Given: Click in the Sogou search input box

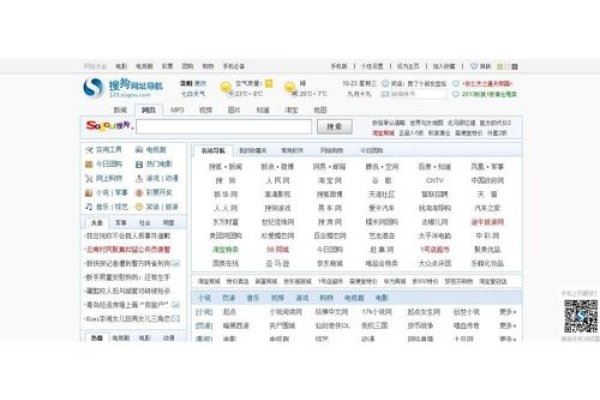Looking at the screenshot, I should click(224, 126).
